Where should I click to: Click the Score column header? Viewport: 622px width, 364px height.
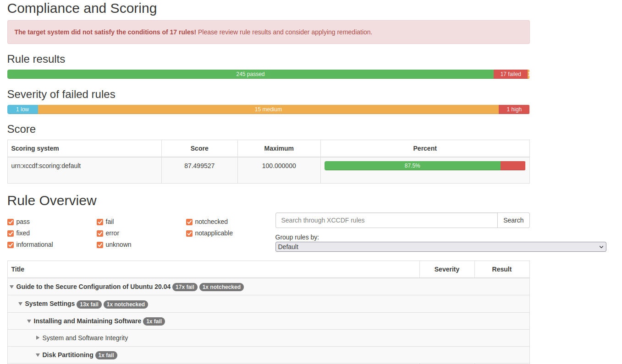click(x=199, y=148)
